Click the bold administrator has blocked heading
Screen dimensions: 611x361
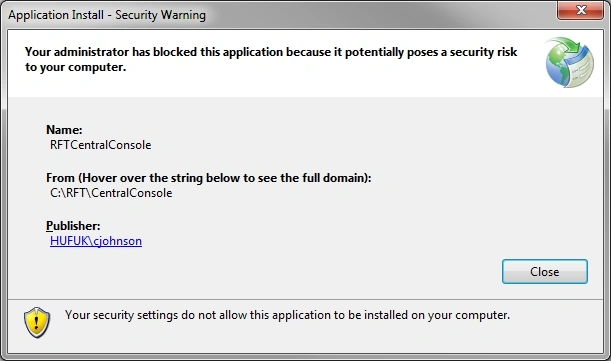click(x=271, y=52)
